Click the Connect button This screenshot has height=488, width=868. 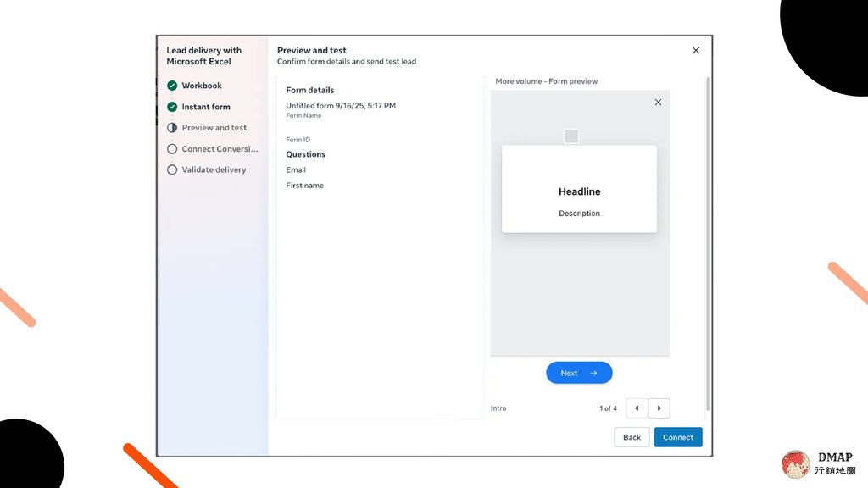pos(678,437)
